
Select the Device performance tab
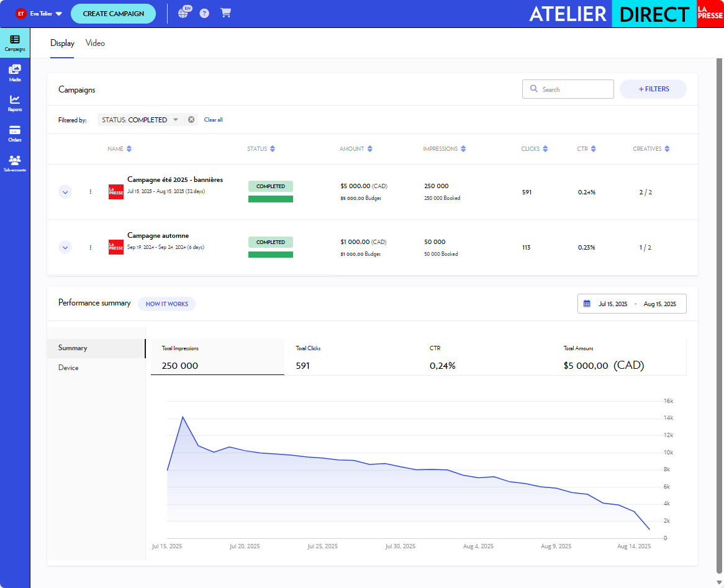point(68,368)
